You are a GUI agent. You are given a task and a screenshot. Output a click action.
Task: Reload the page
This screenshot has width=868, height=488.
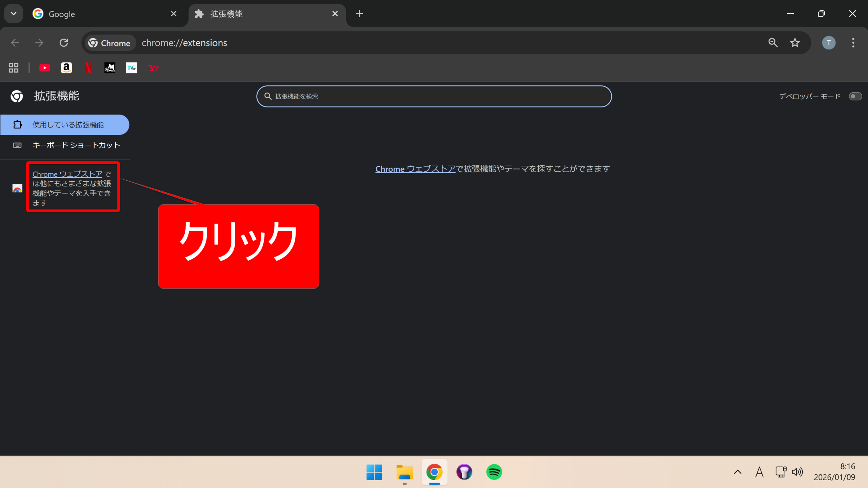pyautogui.click(x=64, y=43)
